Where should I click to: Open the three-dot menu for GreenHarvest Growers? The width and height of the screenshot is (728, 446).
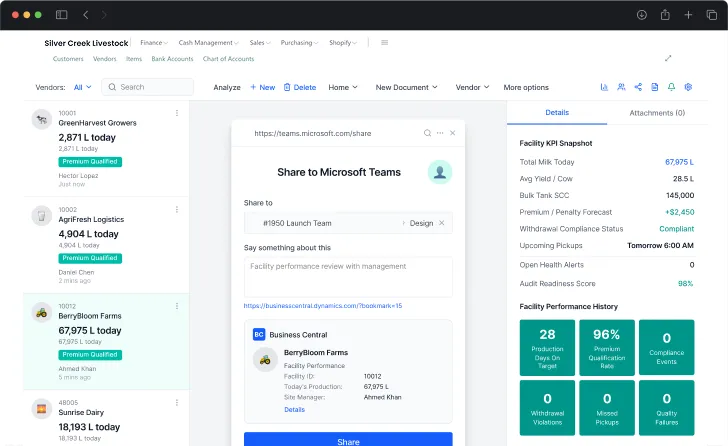click(177, 113)
